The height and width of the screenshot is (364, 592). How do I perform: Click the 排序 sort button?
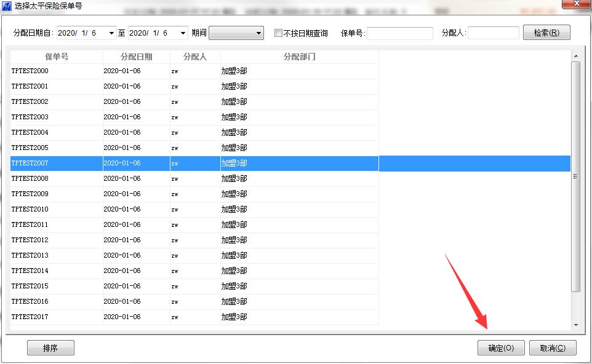[50, 348]
